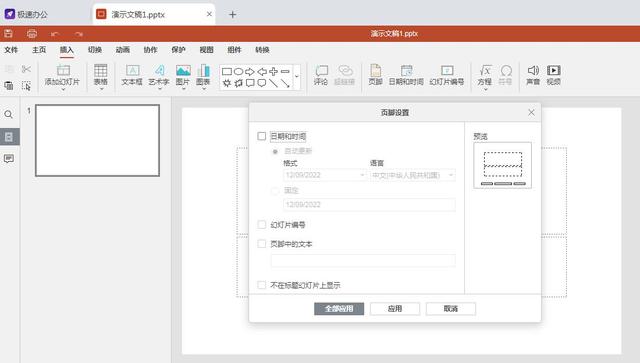Expand the 图表 dropdown arrow
This screenshot has height=363, width=640.
203,89
